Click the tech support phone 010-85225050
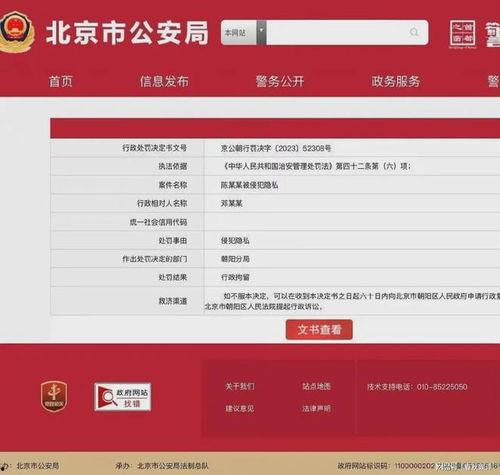500x475 pixels. pos(442,387)
